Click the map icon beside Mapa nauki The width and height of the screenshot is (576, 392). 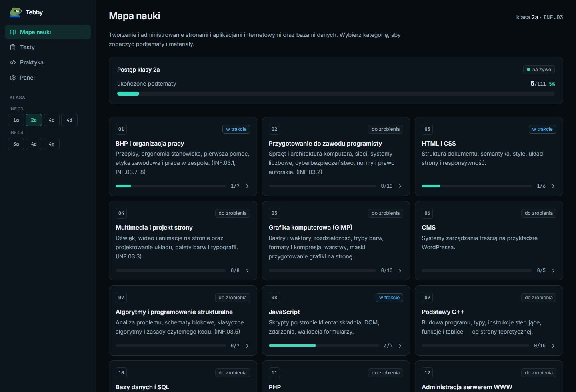13,32
